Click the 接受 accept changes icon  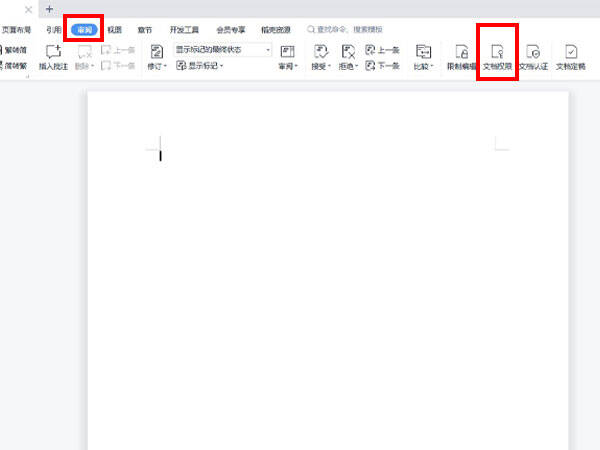click(x=321, y=57)
